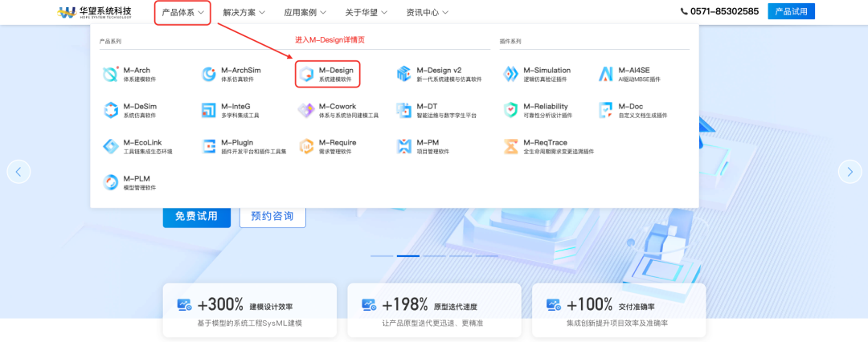The image size is (868, 342).
Task: Select the M-Reliability shield icon
Action: [511, 110]
